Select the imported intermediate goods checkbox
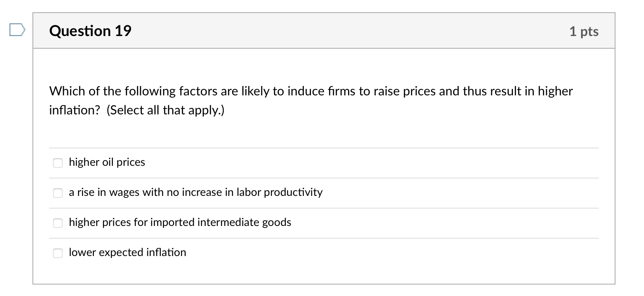644x296 pixels. [x=58, y=223]
